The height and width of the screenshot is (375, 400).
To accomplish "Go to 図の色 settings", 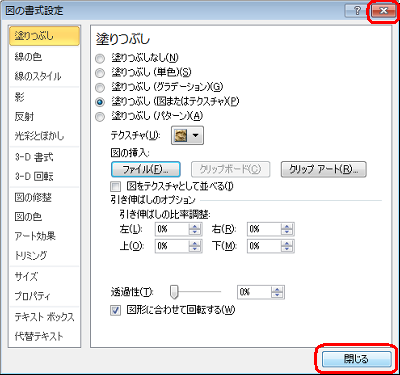I will (x=44, y=217).
